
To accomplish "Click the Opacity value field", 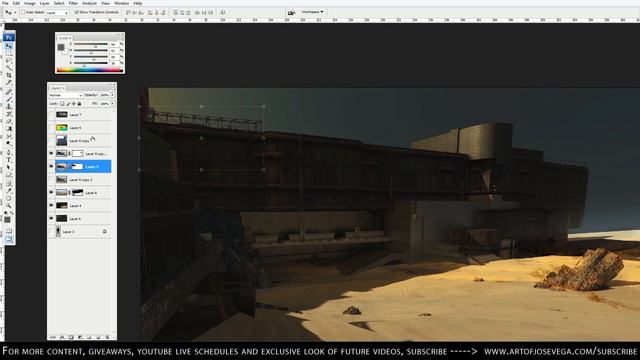I will tap(104, 95).
